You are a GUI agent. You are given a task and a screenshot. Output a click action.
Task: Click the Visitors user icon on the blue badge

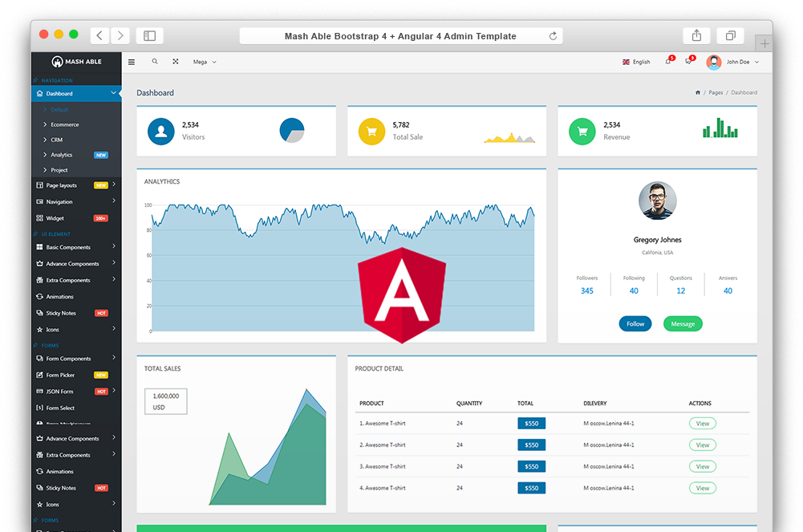[x=159, y=130]
